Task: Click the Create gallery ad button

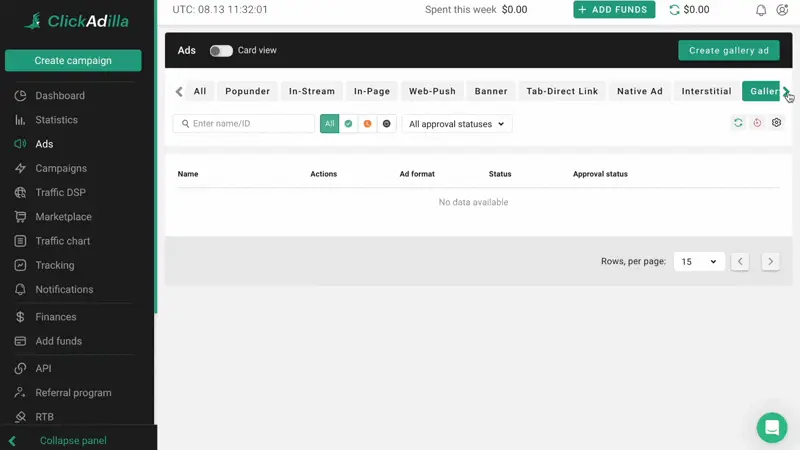Action: [728, 51]
